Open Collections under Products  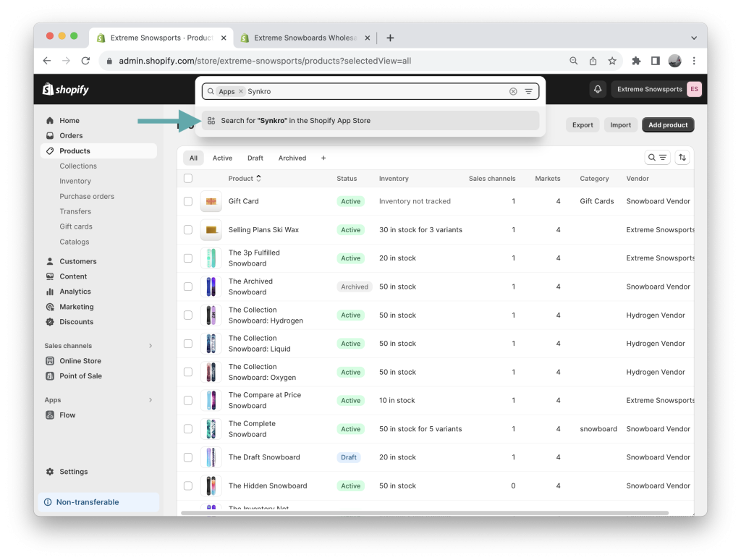78,166
